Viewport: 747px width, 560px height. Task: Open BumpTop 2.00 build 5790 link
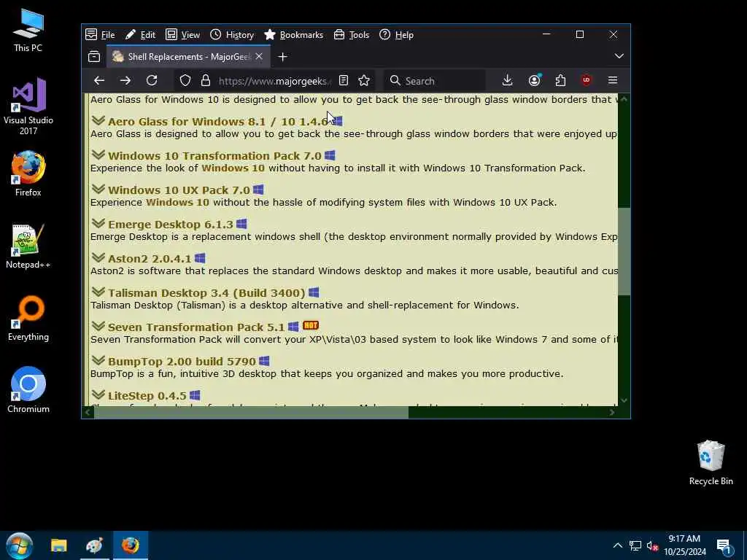coord(182,362)
